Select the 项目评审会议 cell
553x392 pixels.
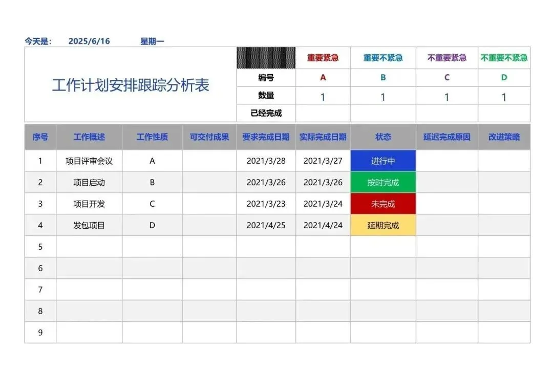coord(89,161)
